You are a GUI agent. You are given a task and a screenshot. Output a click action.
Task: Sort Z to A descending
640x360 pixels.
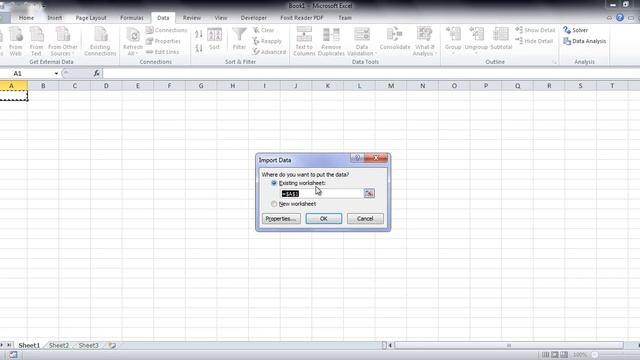point(199,49)
